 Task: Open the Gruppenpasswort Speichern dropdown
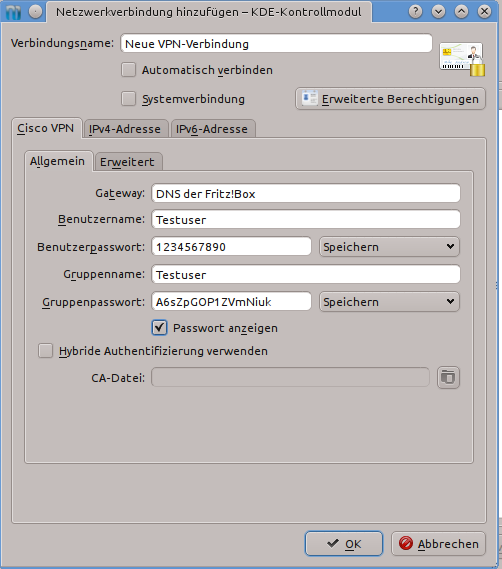pos(389,302)
